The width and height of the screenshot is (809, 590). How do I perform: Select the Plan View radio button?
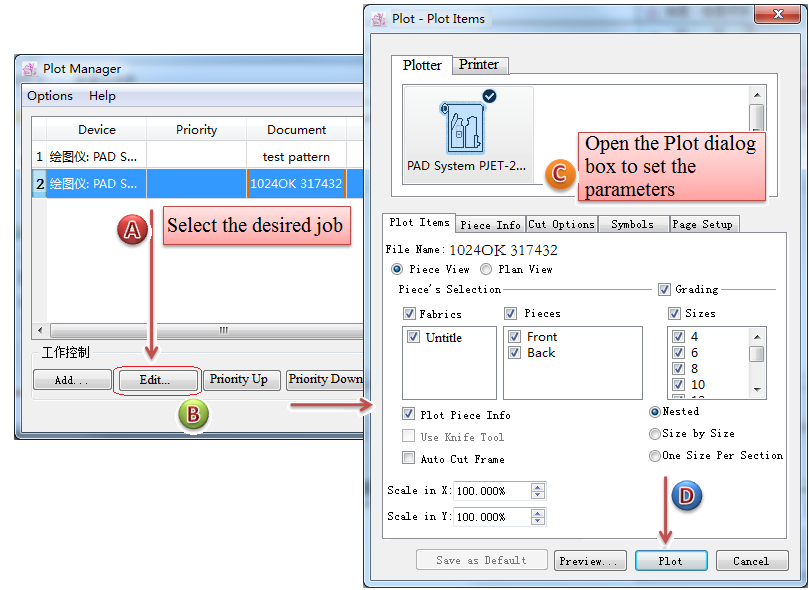pyautogui.click(x=486, y=269)
